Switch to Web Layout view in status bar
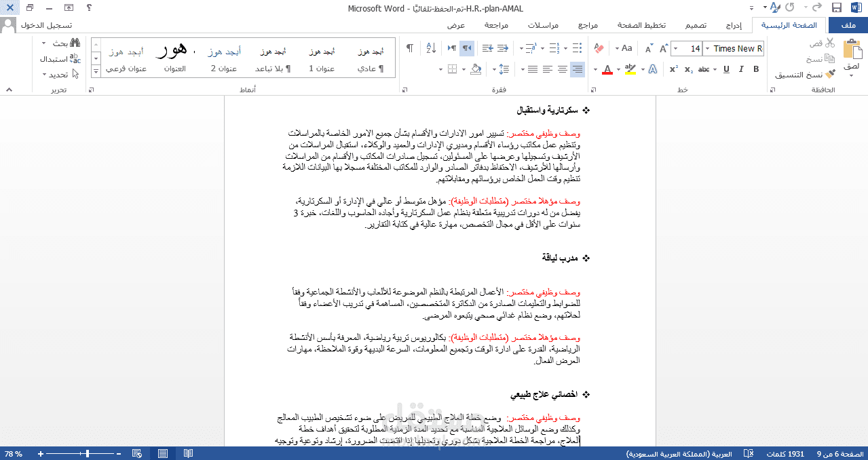 coord(137,453)
